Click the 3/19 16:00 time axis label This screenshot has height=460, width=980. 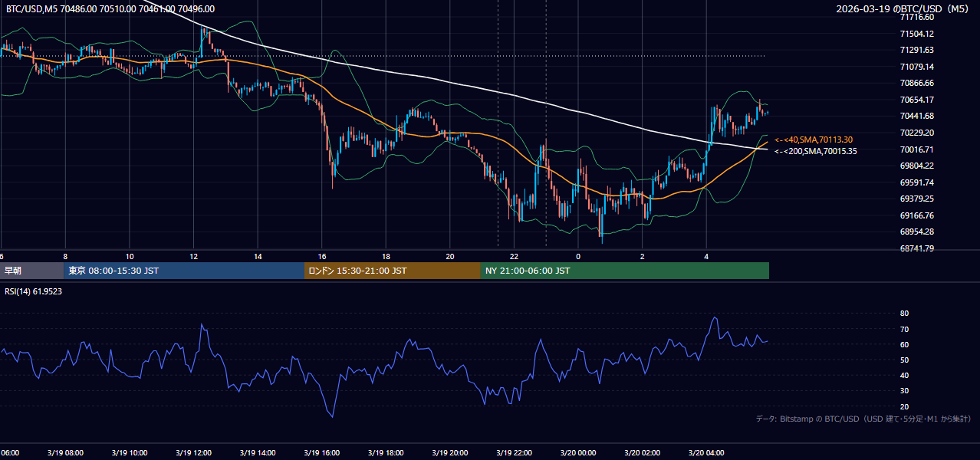(321, 453)
